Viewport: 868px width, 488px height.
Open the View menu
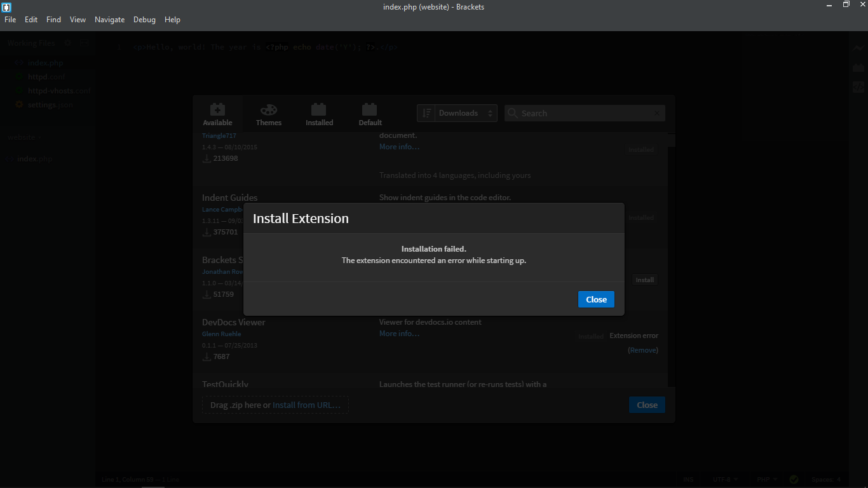[x=78, y=20]
